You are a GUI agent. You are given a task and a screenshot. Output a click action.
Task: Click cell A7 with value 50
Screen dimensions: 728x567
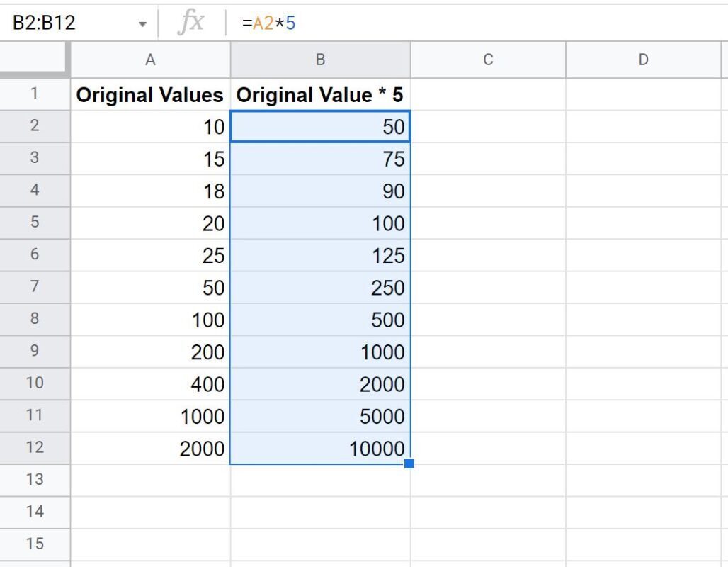(150, 287)
